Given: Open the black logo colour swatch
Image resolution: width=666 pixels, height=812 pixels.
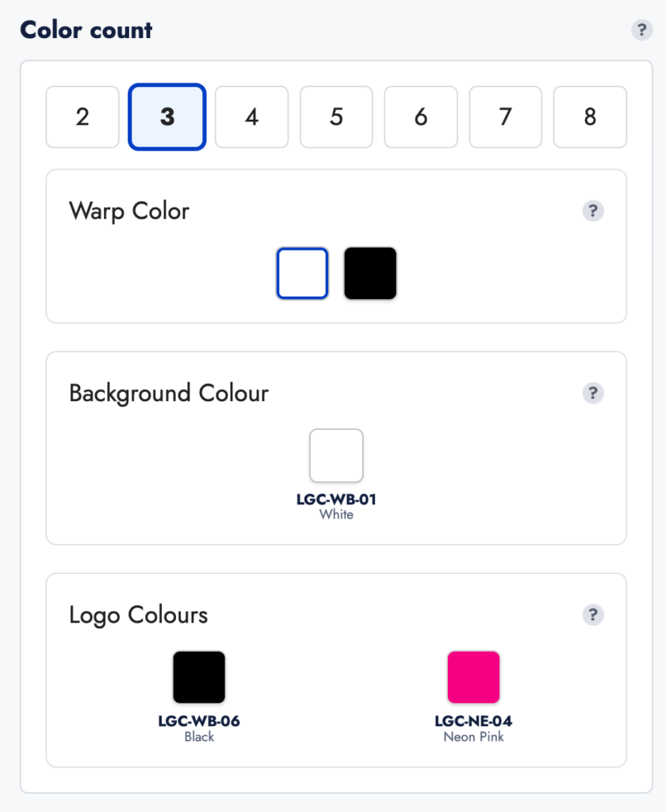Looking at the screenshot, I should point(199,677).
